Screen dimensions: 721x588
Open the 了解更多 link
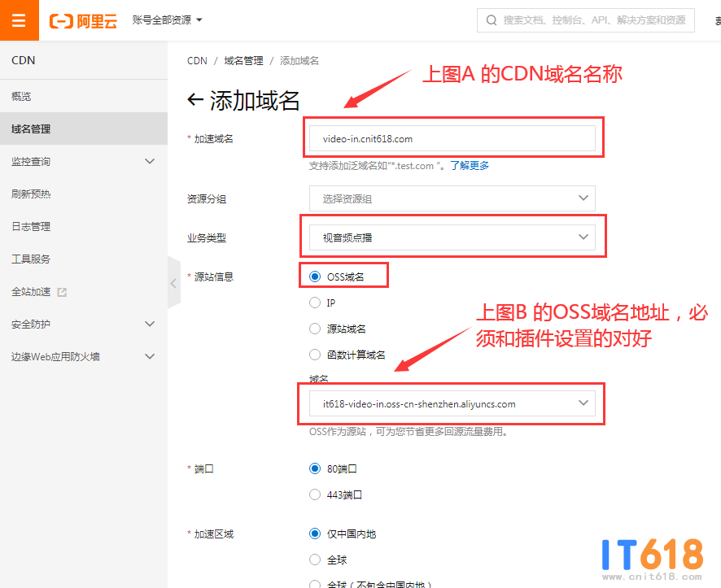pyautogui.click(x=470, y=166)
